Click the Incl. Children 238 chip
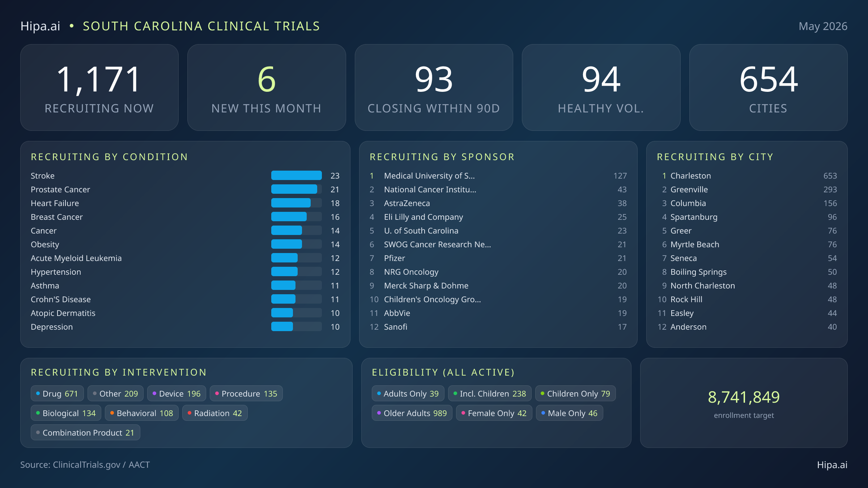Viewport: 868px width, 488px height. [x=490, y=394]
